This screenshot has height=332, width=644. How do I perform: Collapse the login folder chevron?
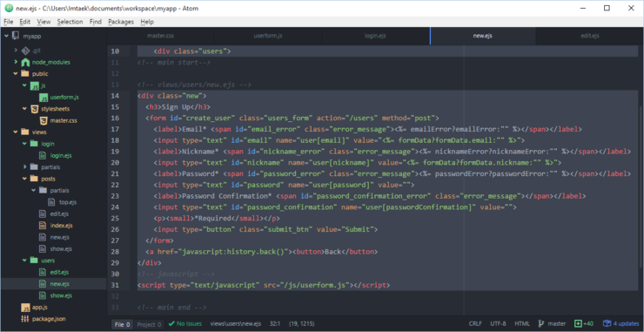24,144
